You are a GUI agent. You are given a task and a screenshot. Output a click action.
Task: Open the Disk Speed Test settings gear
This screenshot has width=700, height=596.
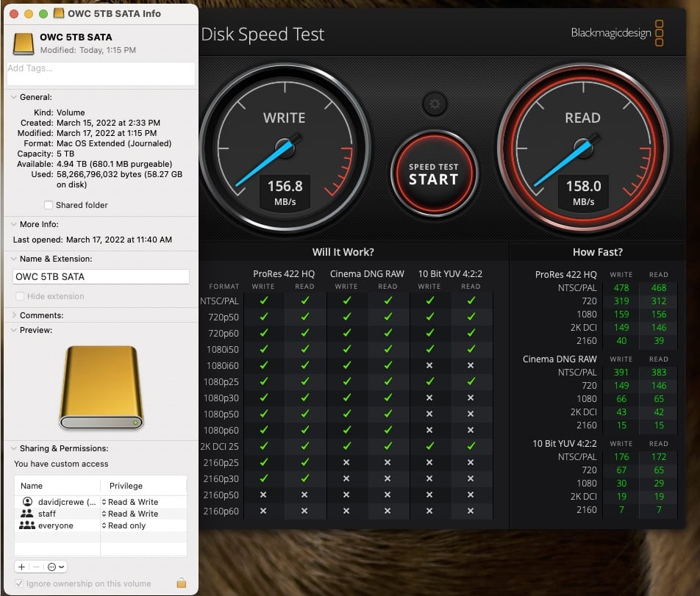(435, 104)
